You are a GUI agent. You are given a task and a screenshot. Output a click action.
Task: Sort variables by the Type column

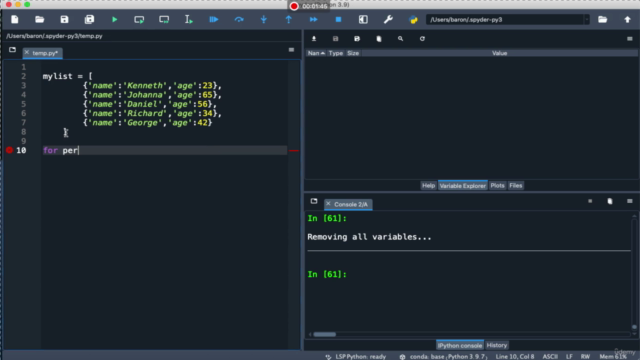point(336,53)
